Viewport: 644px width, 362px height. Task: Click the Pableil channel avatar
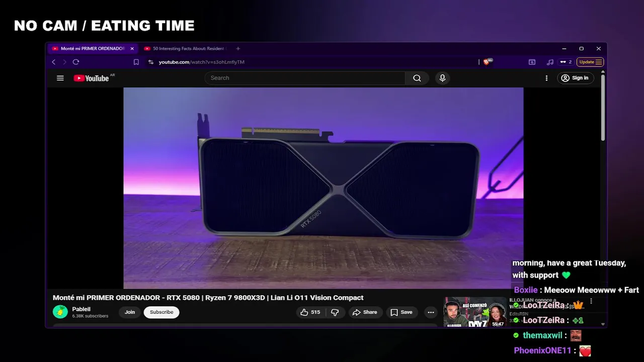tap(60, 312)
